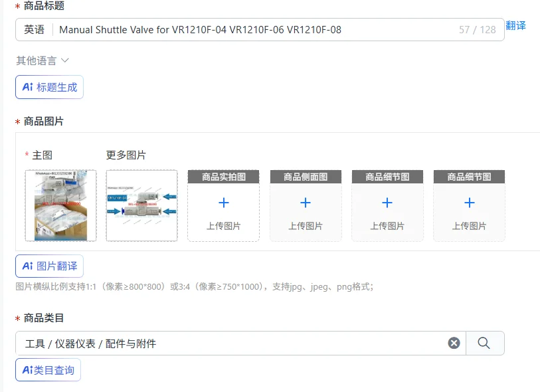This screenshot has height=392, width=540.
Task: Clear the category field with X icon
Action: tap(454, 343)
